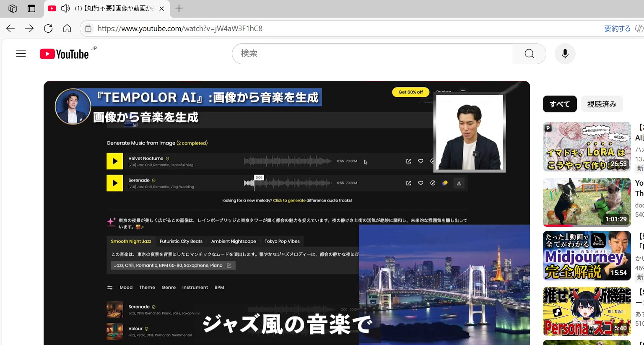Go back to previous page
The image size is (644, 345).
pos(10,29)
